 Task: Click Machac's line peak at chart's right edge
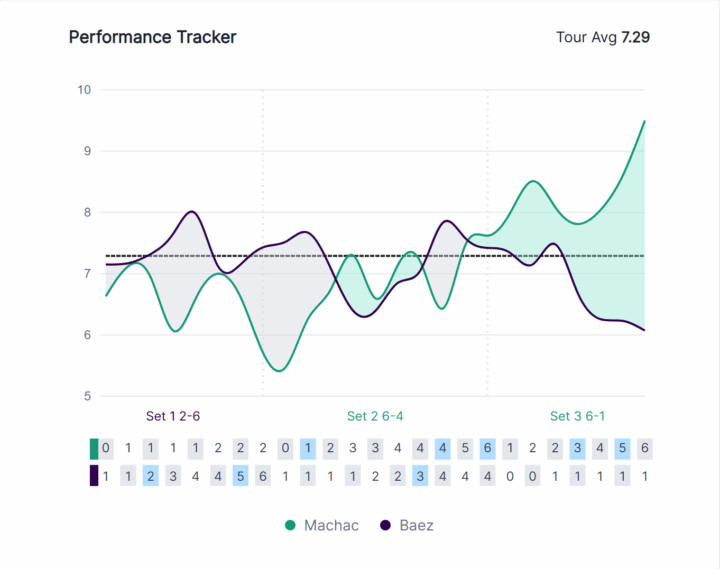[x=644, y=121]
